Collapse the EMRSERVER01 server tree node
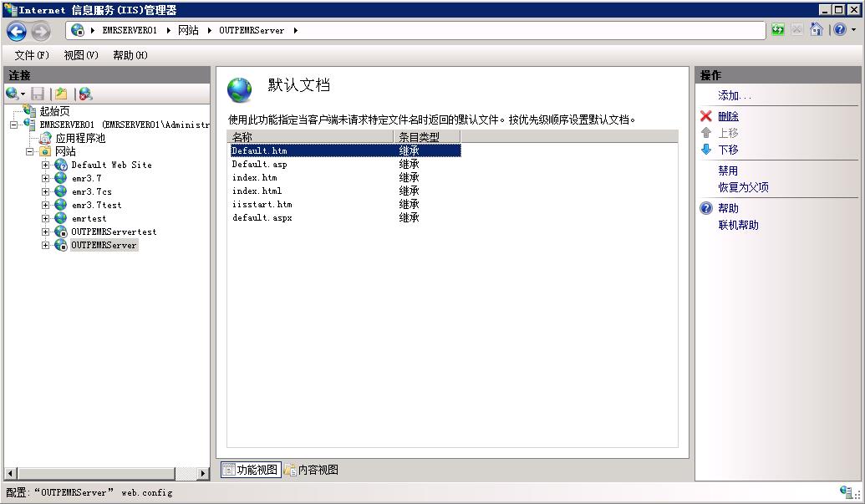The image size is (865, 504). point(14,125)
